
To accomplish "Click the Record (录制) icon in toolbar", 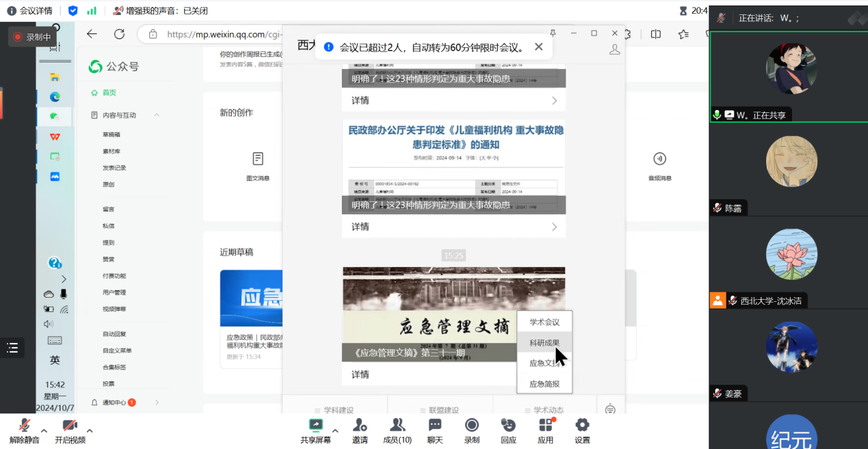I will click(472, 426).
